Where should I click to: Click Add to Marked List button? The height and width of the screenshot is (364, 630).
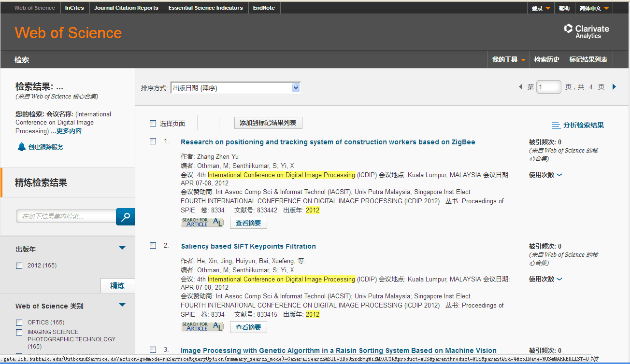(x=268, y=123)
